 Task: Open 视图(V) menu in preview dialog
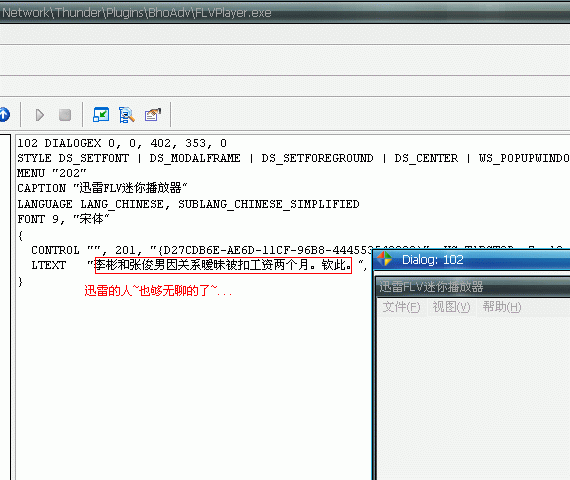point(451,307)
